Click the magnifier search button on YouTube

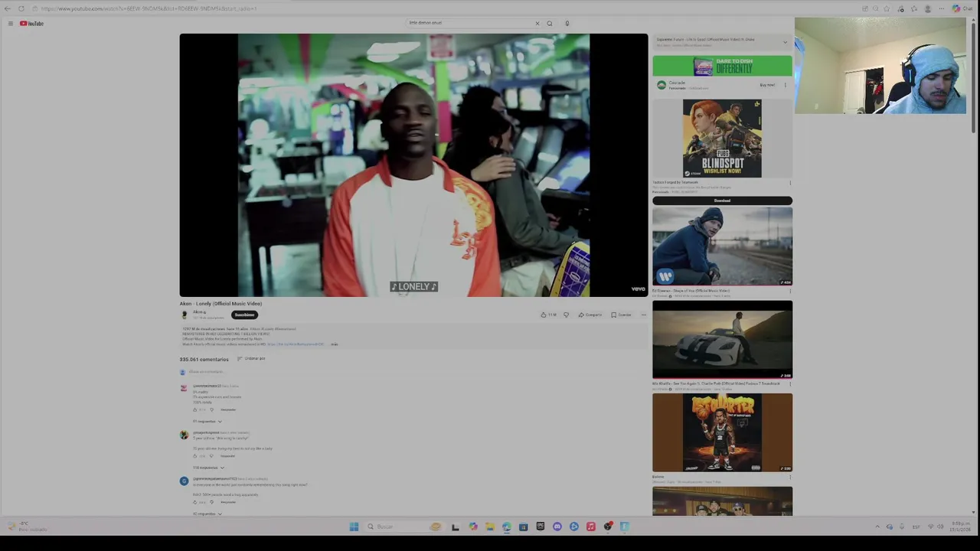point(549,23)
